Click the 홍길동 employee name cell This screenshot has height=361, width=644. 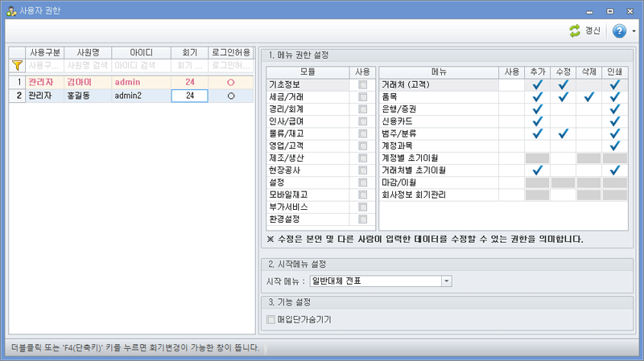point(88,96)
